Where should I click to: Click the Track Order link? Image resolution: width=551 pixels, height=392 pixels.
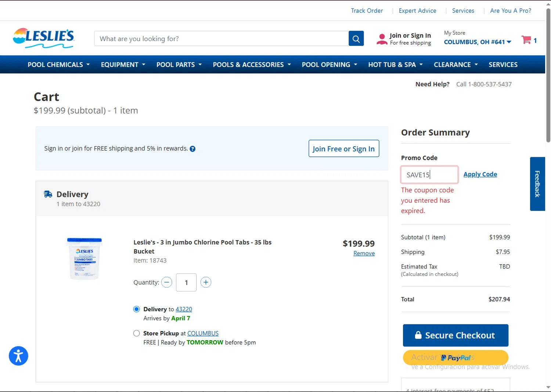(x=367, y=11)
